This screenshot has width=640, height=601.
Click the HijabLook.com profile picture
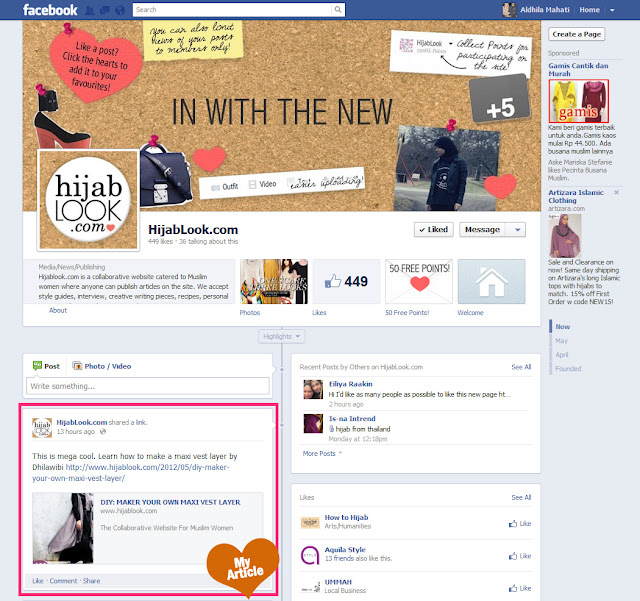pyautogui.click(x=88, y=200)
